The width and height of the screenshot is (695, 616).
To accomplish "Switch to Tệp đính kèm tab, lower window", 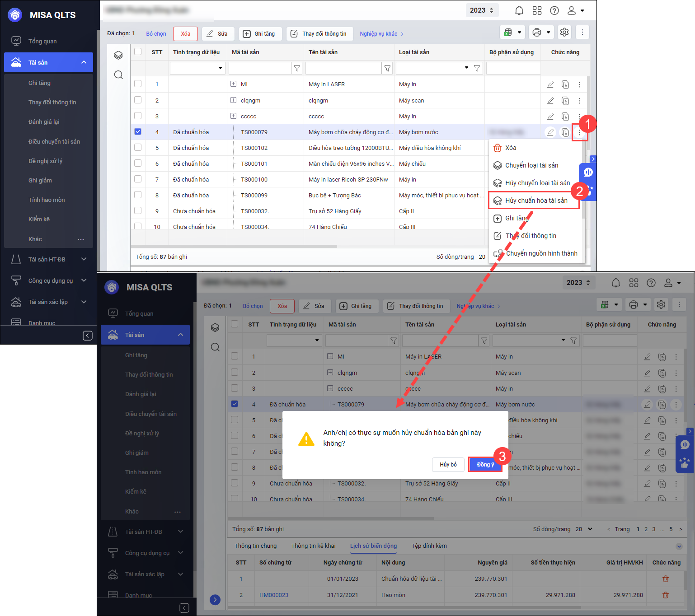I will point(429,546).
